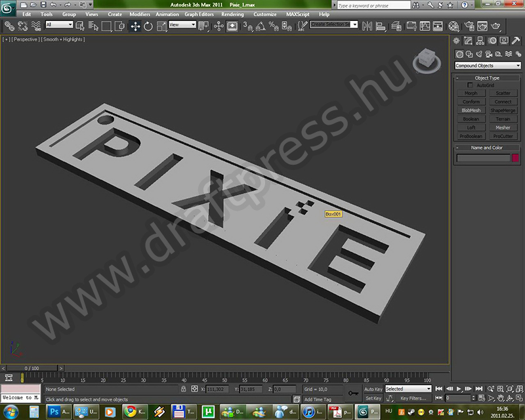Image resolution: width=525 pixels, height=420 pixels.
Task: Click the Render Production teapot icon
Action: 495,26
